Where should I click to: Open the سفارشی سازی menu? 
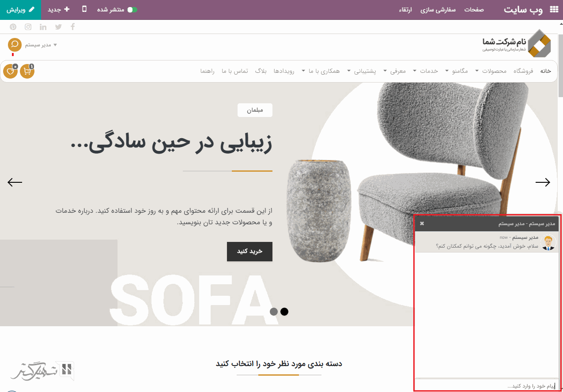[438, 9]
